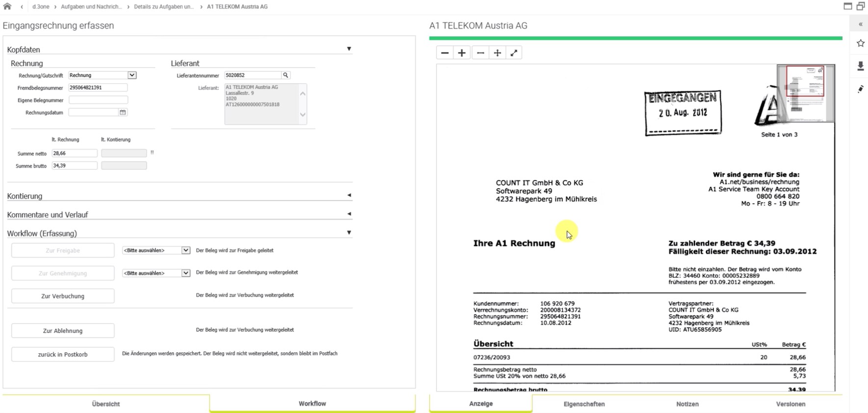Navigate to d.3one breadcrumb
Screen dimensions: 868x413
click(x=41, y=7)
